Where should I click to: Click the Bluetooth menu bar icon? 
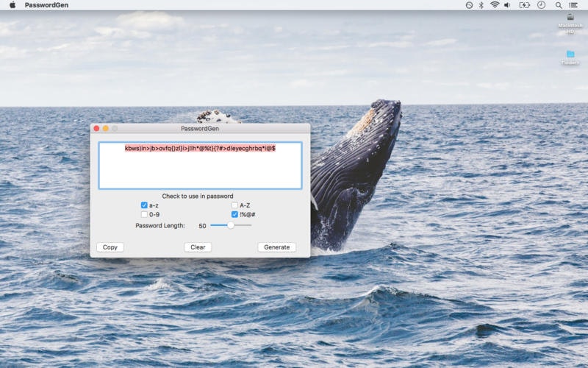click(x=481, y=5)
